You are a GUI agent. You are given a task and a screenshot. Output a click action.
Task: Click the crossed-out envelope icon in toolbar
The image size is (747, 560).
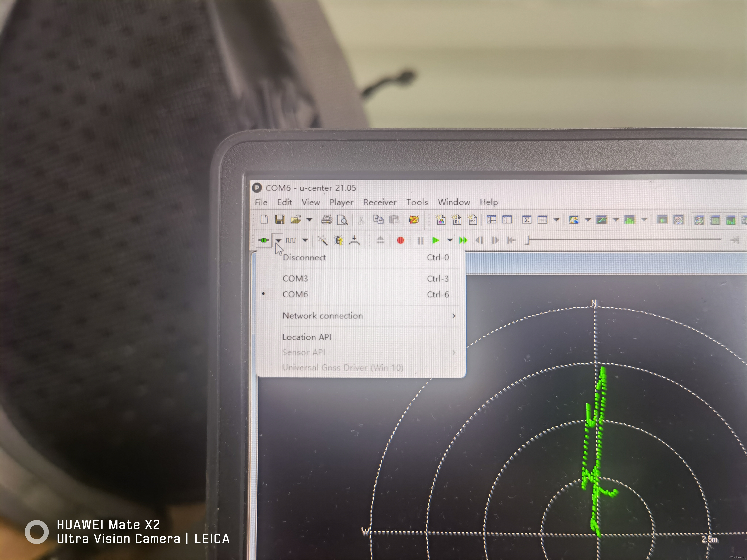pos(414,220)
